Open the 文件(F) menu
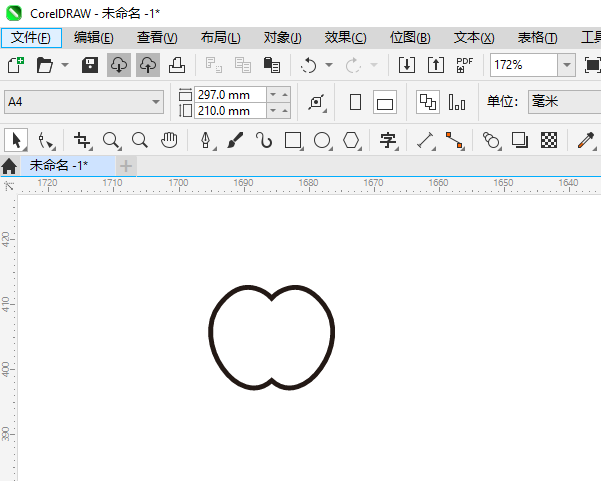601x481 pixels. point(31,38)
